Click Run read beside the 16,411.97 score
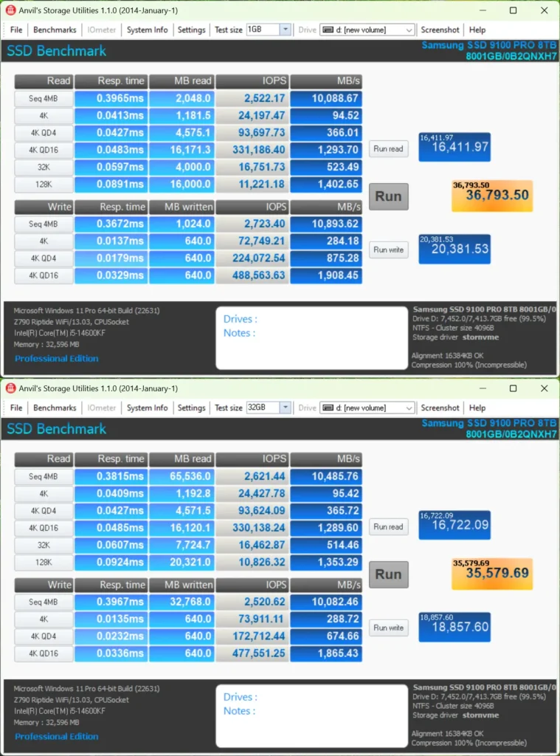Viewport: 560px width, 756px height. coord(388,148)
